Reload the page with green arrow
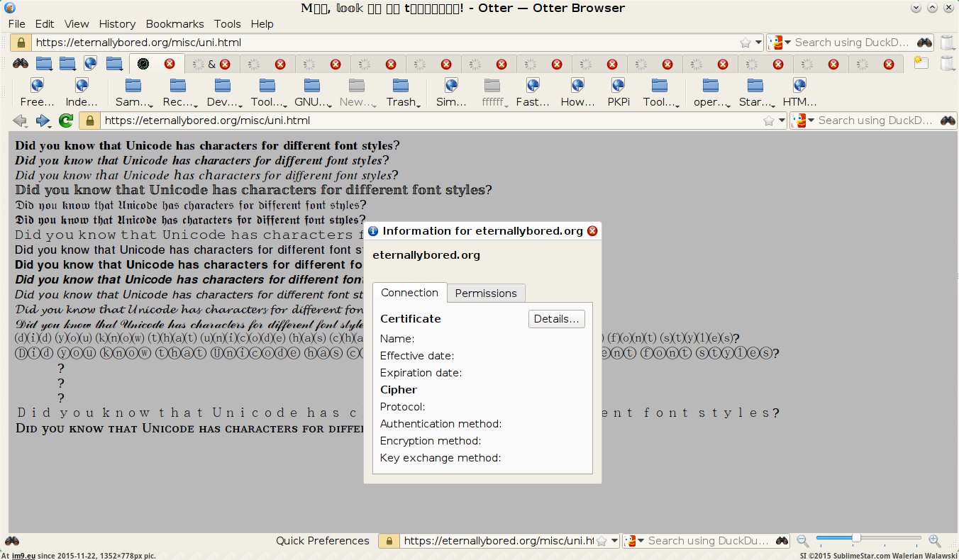The width and height of the screenshot is (959, 560). click(66, 121)
